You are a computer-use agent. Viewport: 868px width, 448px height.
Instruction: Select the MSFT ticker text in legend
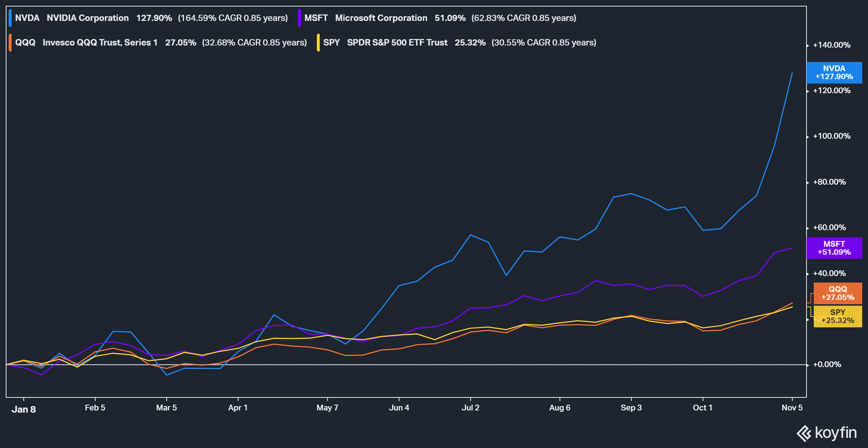pos(316,18)
